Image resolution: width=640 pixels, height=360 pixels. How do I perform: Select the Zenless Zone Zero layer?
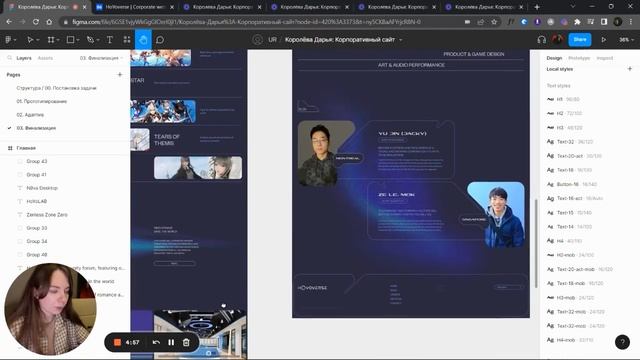(47, 214)
